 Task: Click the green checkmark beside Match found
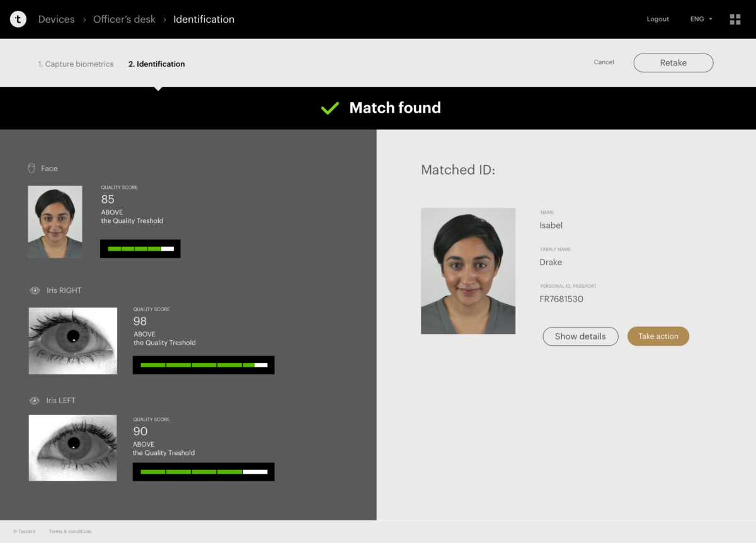click(x=329, y=108)
